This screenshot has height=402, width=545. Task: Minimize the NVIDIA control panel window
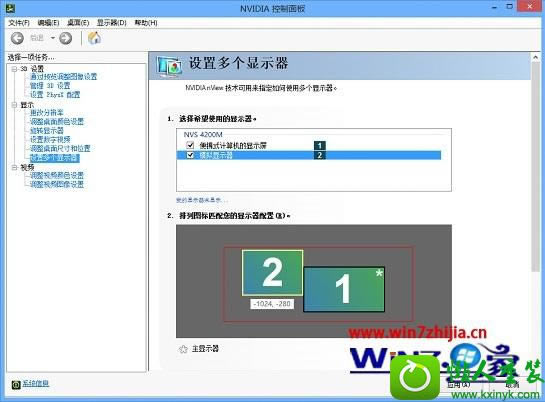[494, 7]
